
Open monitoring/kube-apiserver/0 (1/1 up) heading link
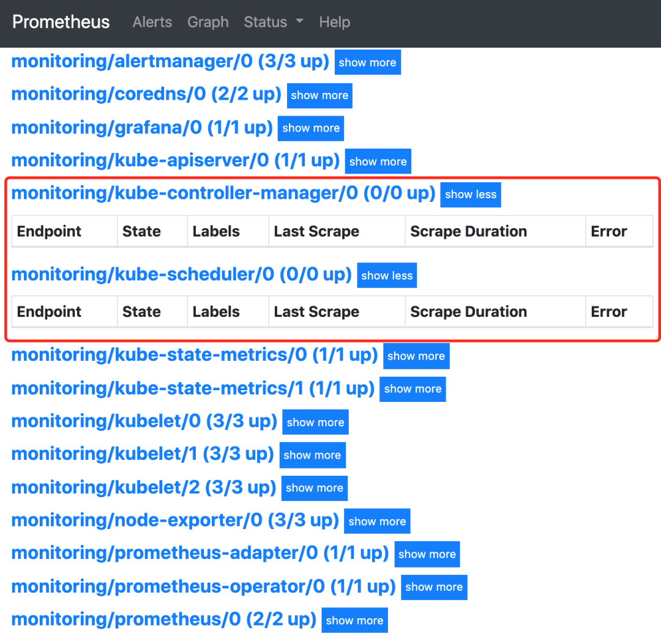(176, 160)
